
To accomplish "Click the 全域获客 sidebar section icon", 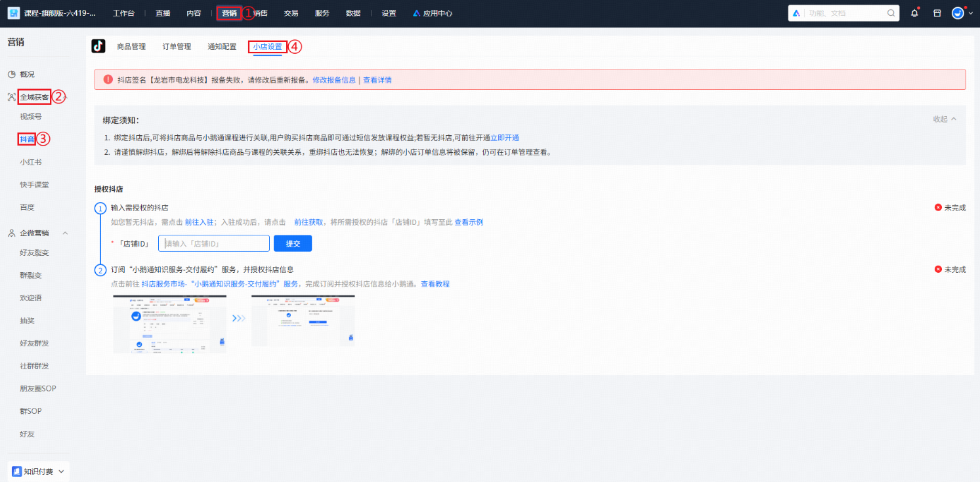I will 11,96.
